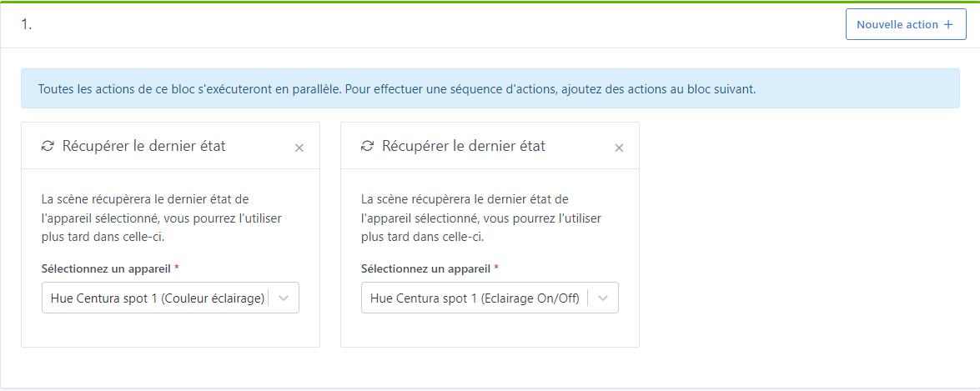Click the plus icon in Nouvelle action
The image size is (980, 391).
tap(948, 25)
